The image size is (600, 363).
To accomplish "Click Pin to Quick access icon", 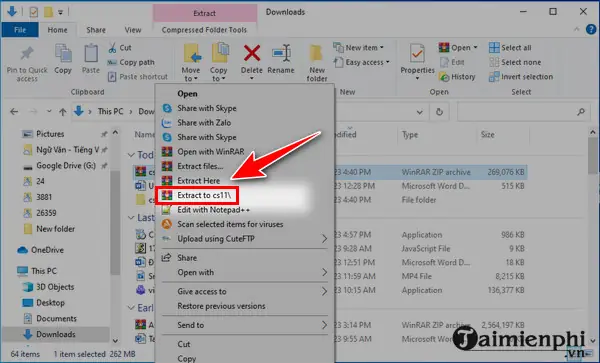I will pos(27,54).
